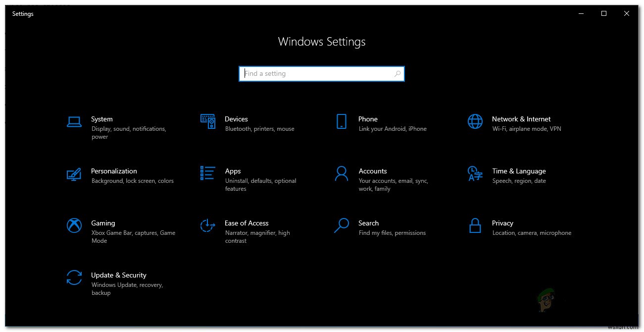Focus the Find a setting field

click(322, 74)
